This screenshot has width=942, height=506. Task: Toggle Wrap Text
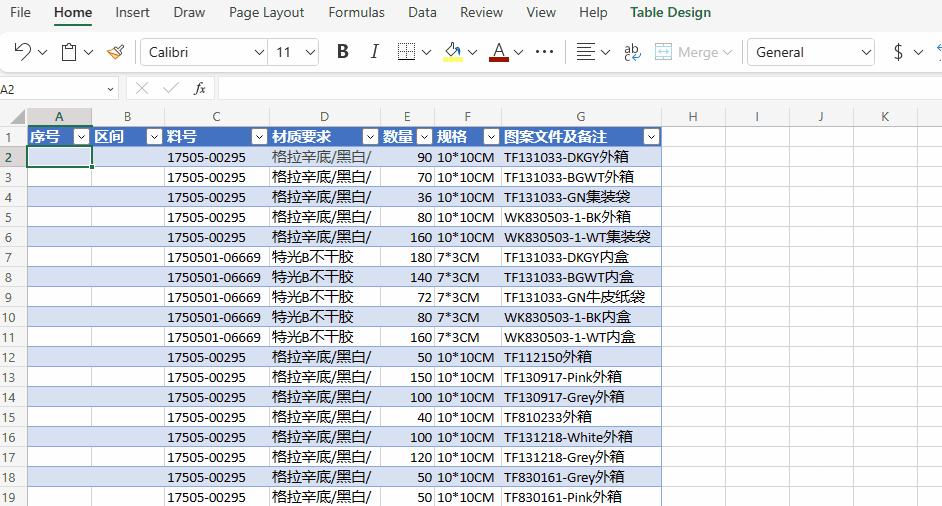pos(632,52)
